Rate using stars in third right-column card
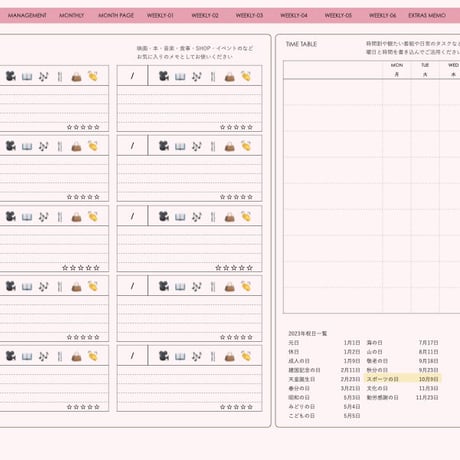This screenshot has height=460, width=460. (234, 268)
